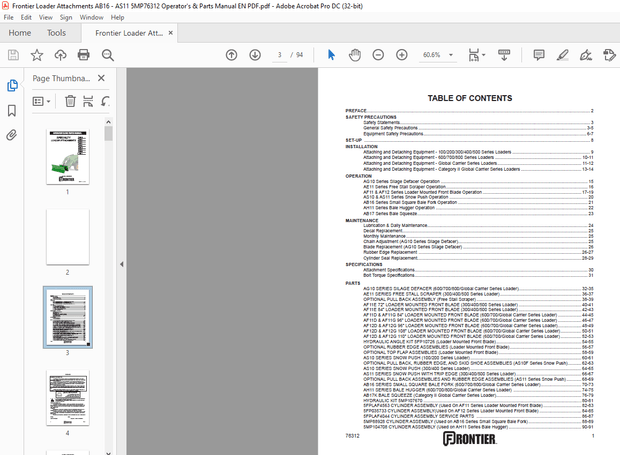Click the upload to cloud icon
Screen dimensions: 620x455
60,55
